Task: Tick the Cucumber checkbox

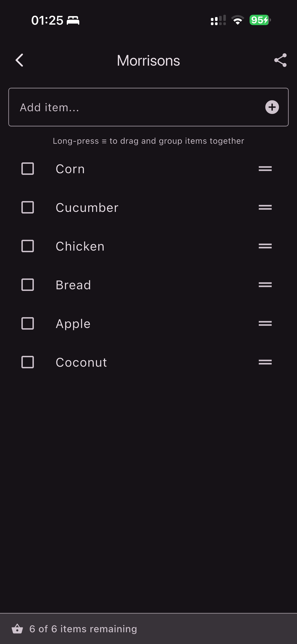Action: (27, 207)
